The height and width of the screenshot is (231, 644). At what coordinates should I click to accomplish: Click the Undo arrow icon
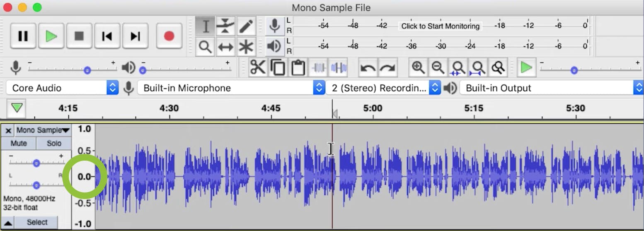pos(368,67)
